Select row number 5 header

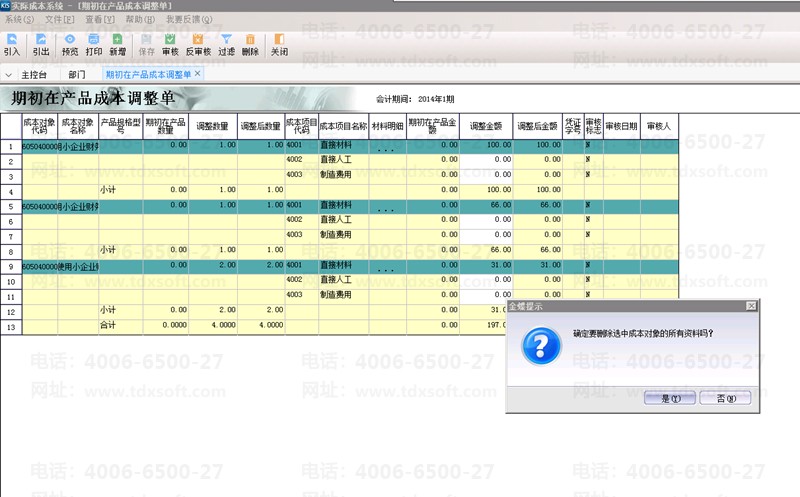pos(11,207)
